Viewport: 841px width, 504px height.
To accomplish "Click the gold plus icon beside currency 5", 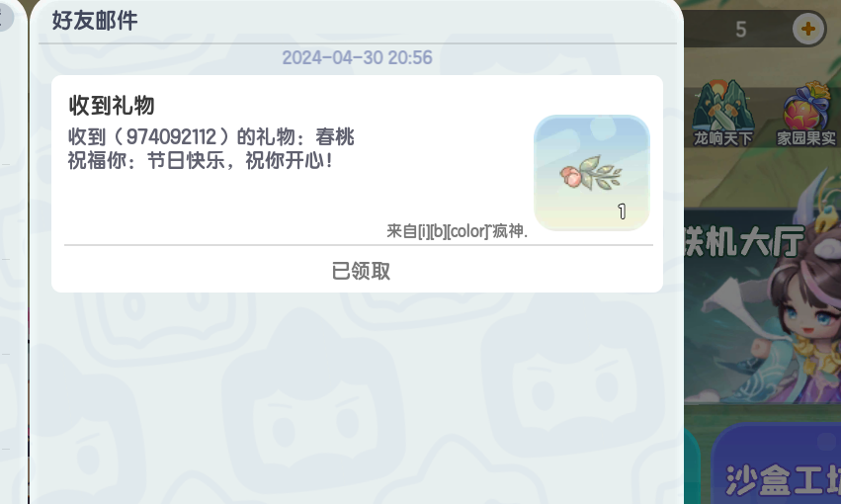I will [808, 29].
